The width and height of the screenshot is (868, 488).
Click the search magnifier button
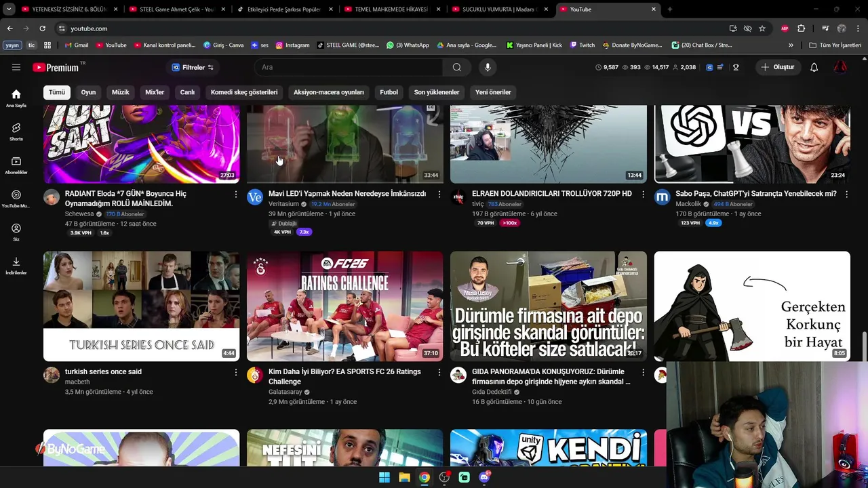pyautogui.click(x=457, y=67)
